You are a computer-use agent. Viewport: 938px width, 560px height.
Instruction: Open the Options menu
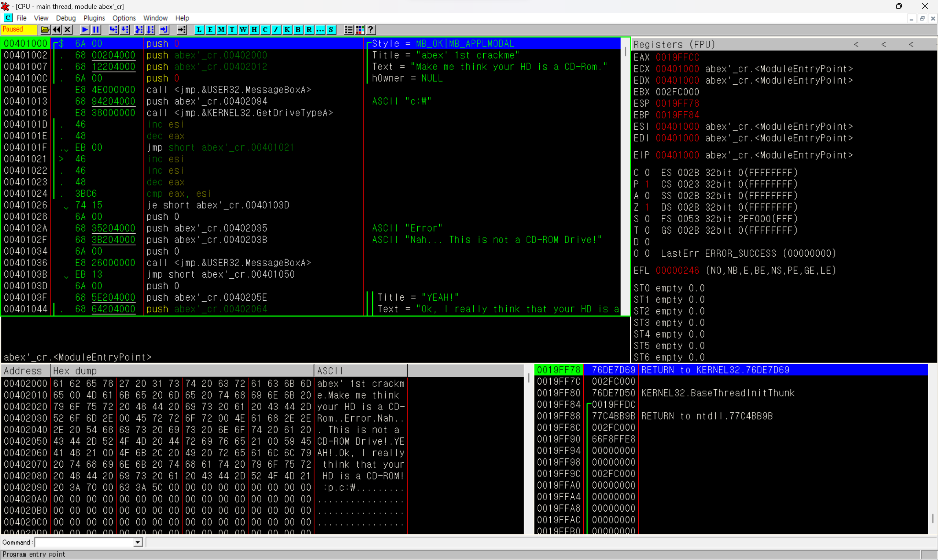tap(124, 18)
